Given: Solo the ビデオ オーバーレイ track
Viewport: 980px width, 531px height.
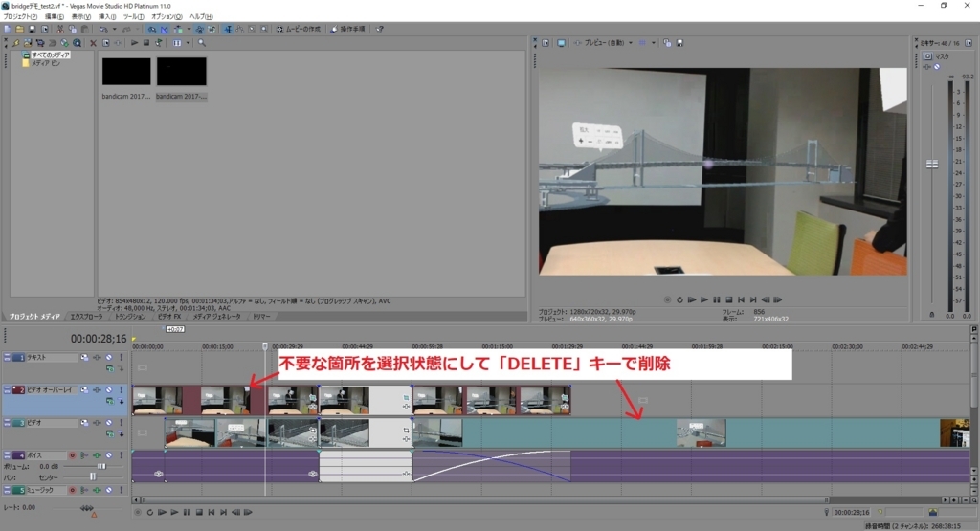Looking at the screenshot, I should [122, 389].
